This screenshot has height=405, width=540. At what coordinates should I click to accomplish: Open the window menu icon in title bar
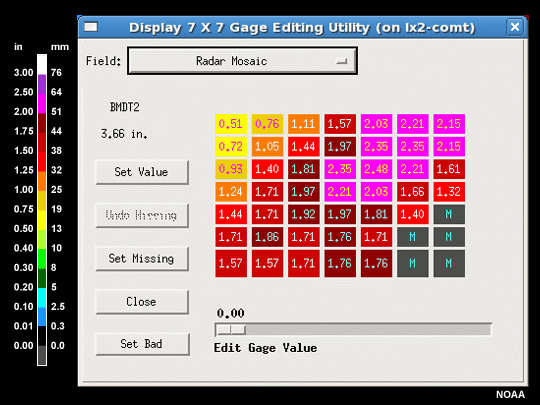click(91, 27)
